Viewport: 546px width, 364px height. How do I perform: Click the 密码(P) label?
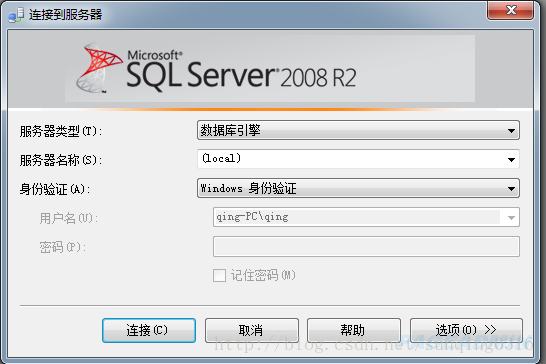[62, 247]
